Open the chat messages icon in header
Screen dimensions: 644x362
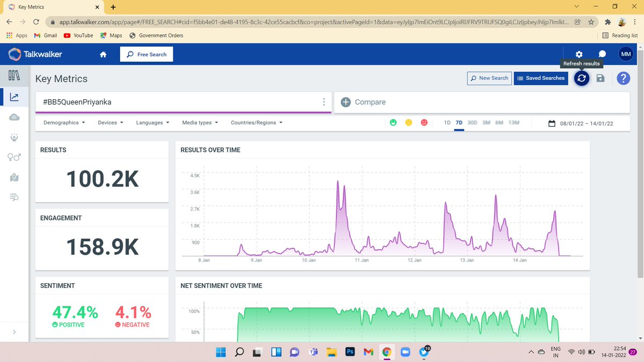coord(602,54)
